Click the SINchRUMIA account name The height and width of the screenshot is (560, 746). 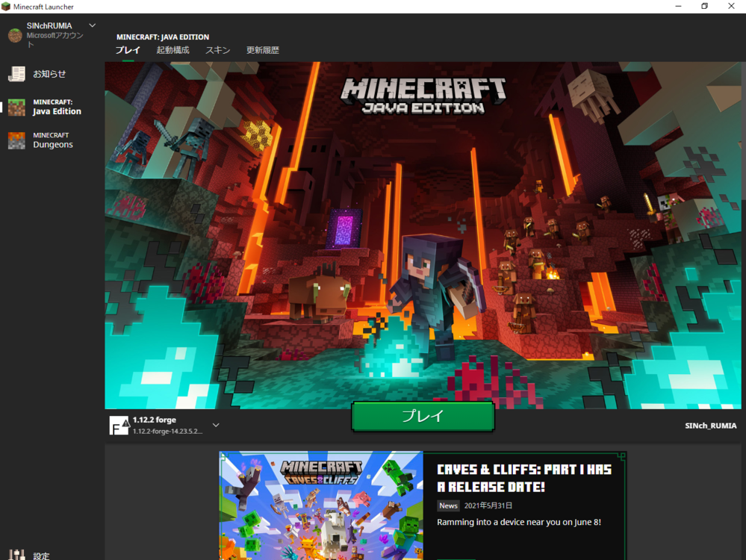click(49, 25)
